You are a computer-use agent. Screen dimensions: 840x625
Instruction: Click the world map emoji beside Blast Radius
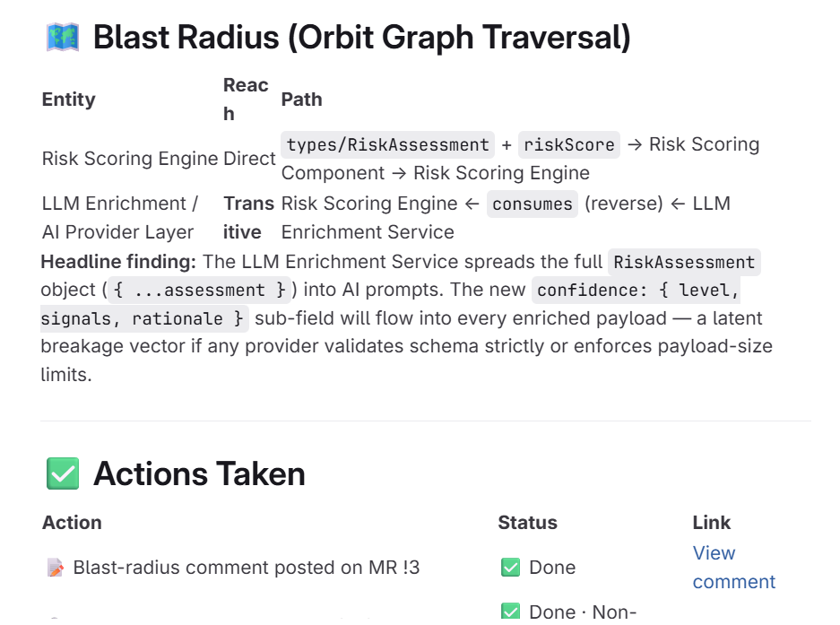coord(63,38)
